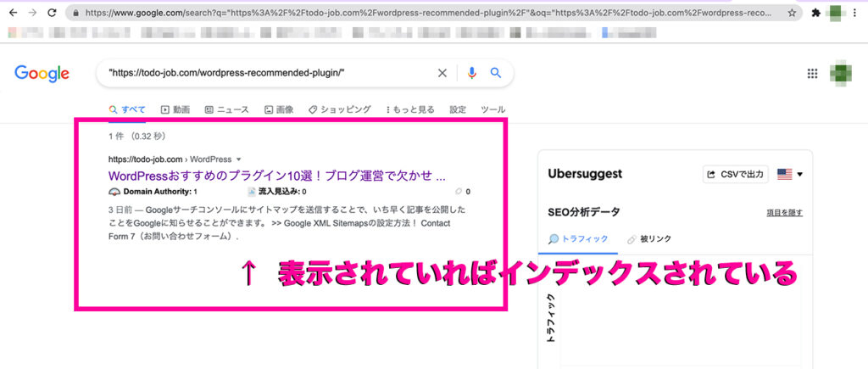This screenshot has height=369, width=868.
Task: Open the Google apps grid
Action: (x=813, y=74)
